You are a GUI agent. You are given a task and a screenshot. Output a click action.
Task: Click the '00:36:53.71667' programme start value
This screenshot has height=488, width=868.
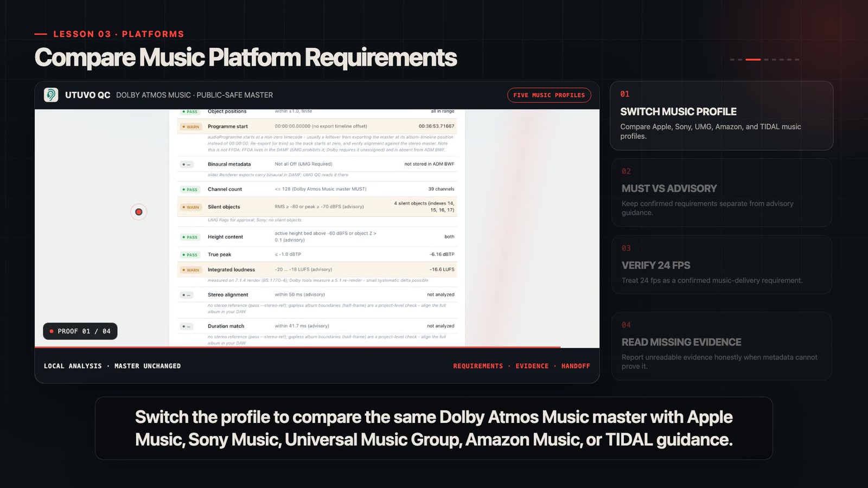[436, 126]
